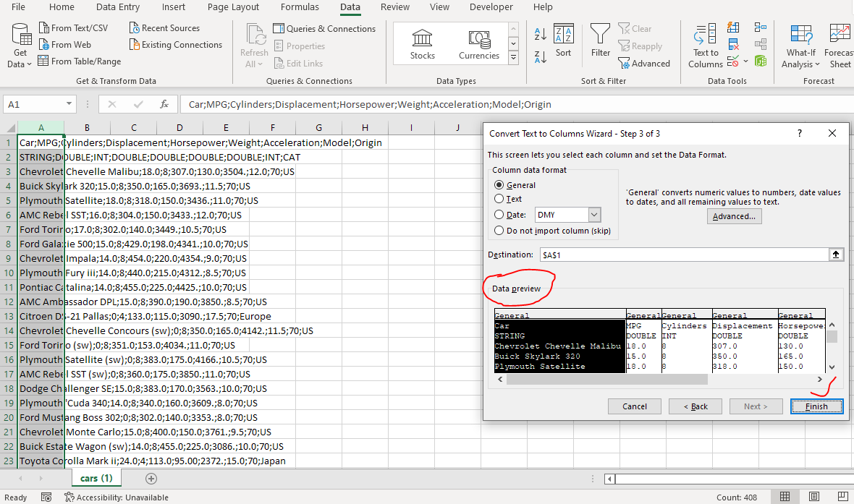Select the Text column data format
This screenshot has height=504, width=854.
coord(500,199)
